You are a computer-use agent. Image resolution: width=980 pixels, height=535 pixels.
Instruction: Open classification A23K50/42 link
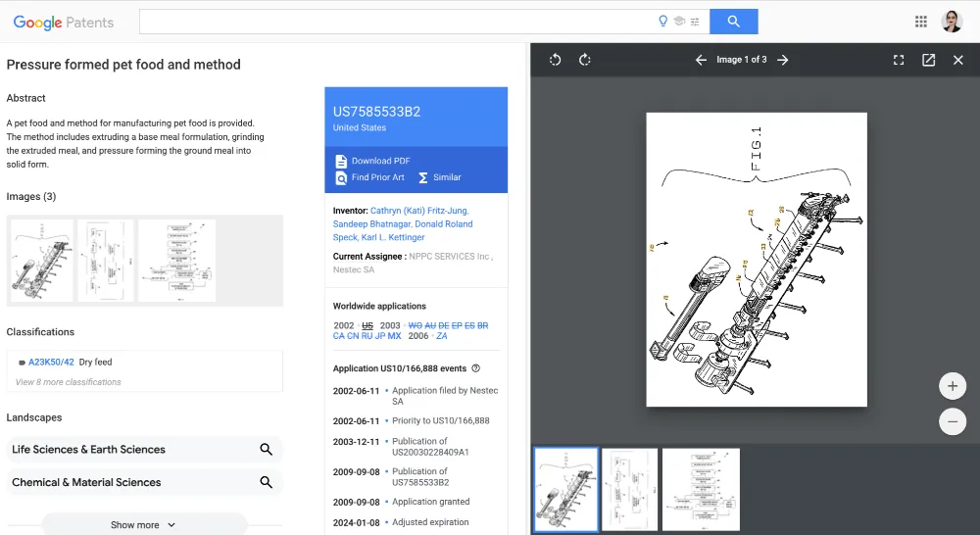point(51,362)
